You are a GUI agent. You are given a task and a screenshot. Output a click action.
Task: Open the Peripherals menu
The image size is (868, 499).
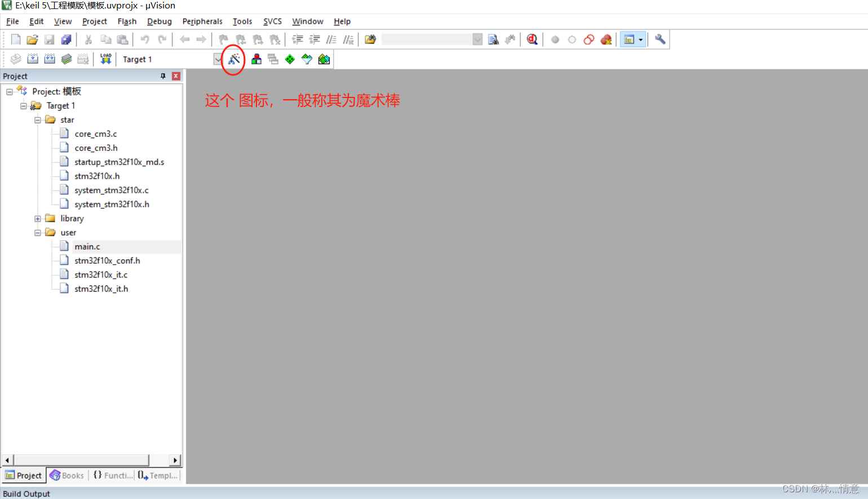202,21
